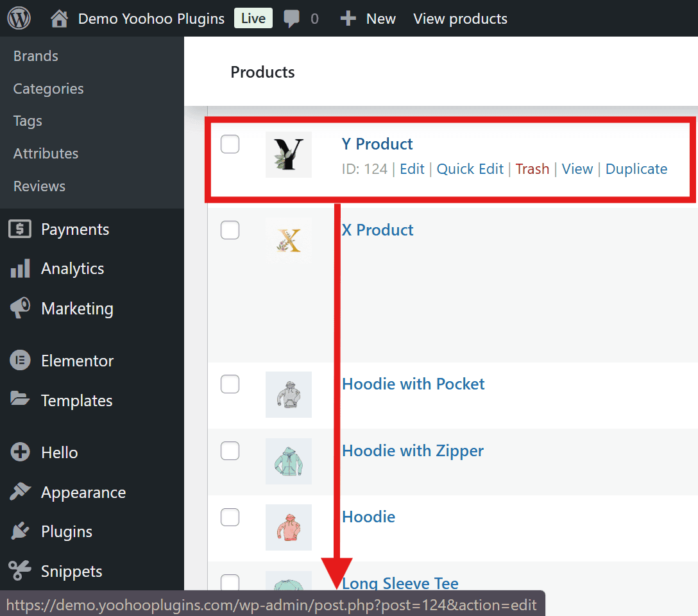Screen dimensions: 698x616
Task: Select the X Product checkbox
Action: pyautogui.click(x=230, y=230)
